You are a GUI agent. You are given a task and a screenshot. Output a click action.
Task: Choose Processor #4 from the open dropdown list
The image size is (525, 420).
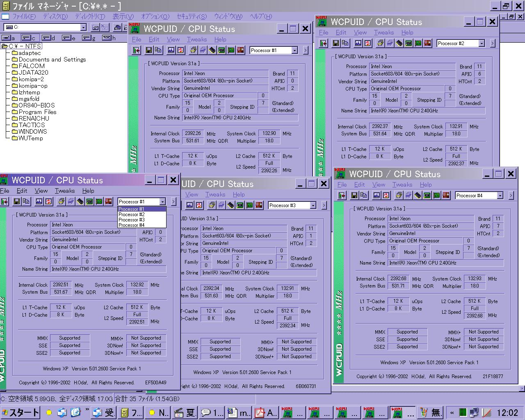click(x=142, y=225)
